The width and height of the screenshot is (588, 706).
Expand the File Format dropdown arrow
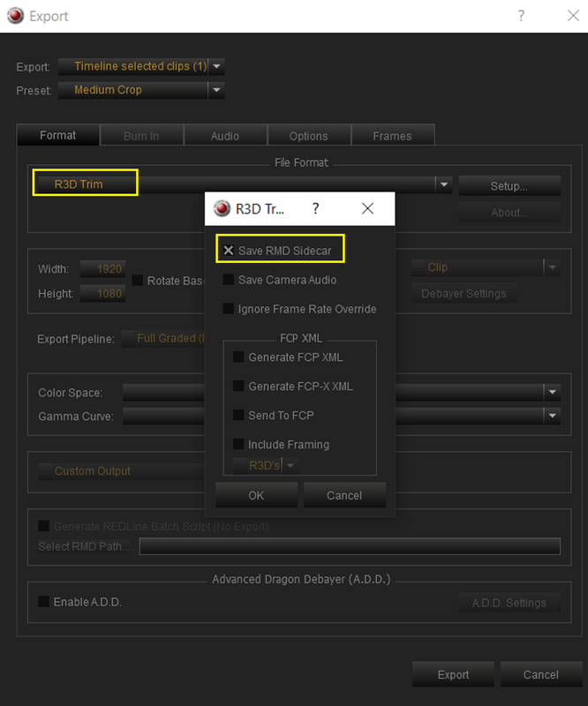[444, 184]
